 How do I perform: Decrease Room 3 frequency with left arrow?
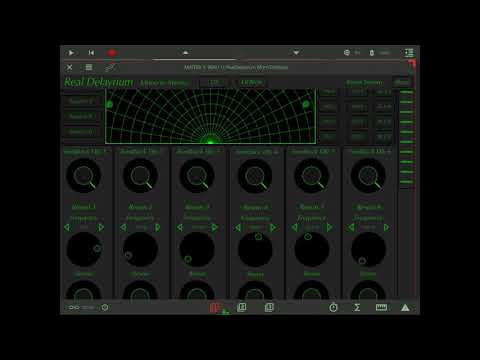(x=180, y=228)
